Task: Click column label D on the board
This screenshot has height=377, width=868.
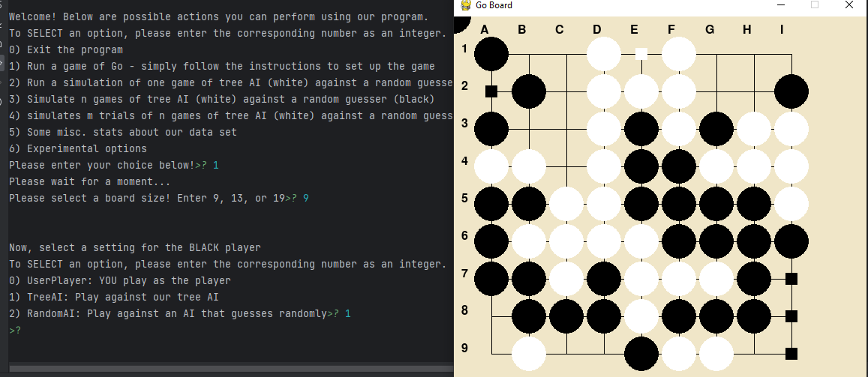Action: 596,29
